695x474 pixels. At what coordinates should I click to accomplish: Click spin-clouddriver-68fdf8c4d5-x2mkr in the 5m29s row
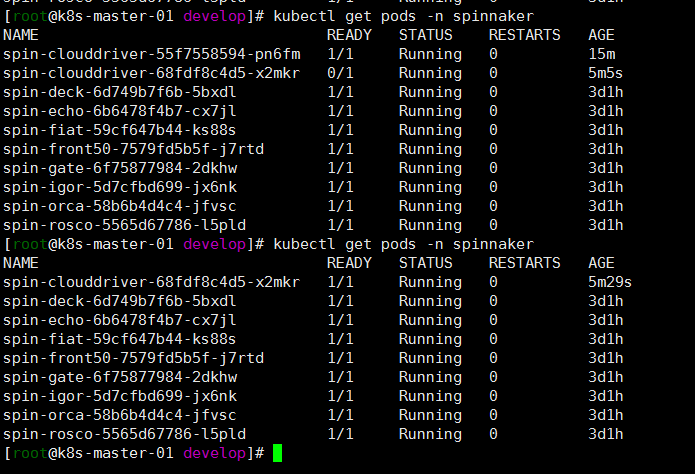(152, 282)
